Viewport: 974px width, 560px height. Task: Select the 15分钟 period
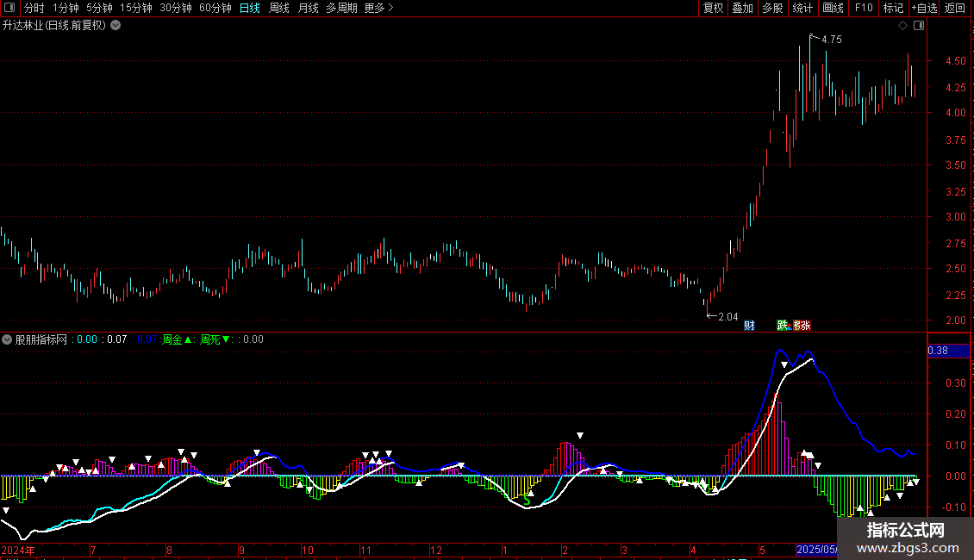pos(135,8)
